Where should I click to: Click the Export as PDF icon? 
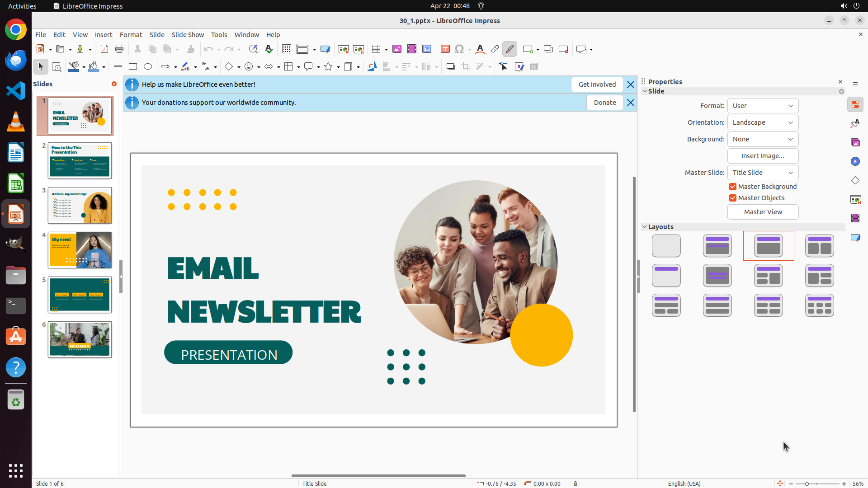coord(104,49)
